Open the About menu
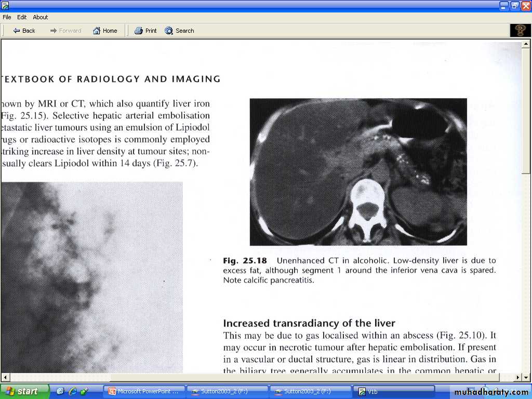The height and width of the screenshot is (399, 532). tap(41, 17)
